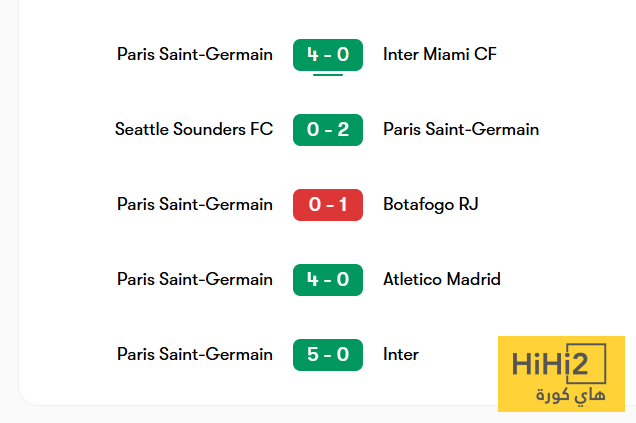Click Inter Miami CF team name
The height and width of the screenshot is (423, 636).
click(440, 54)
